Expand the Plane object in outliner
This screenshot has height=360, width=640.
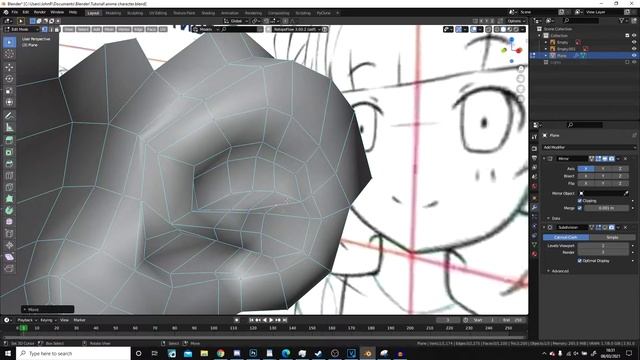[x=546, y=55]
